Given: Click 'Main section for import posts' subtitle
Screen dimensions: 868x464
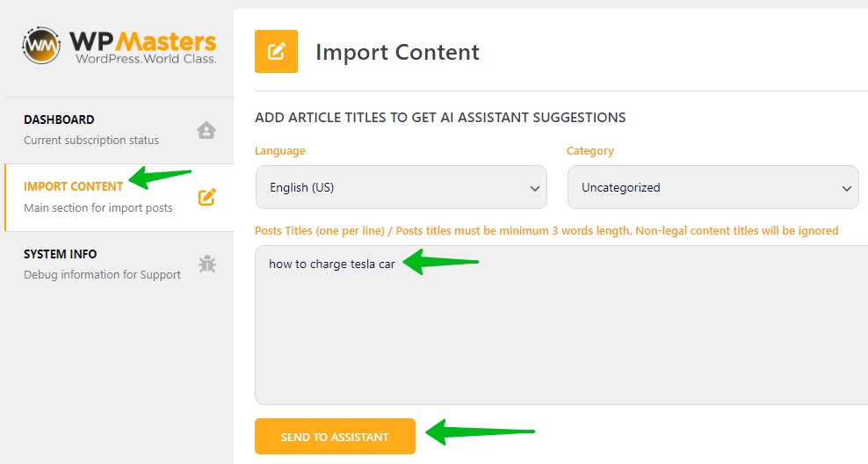Looking at the screenshot, I should click(98, 208).
